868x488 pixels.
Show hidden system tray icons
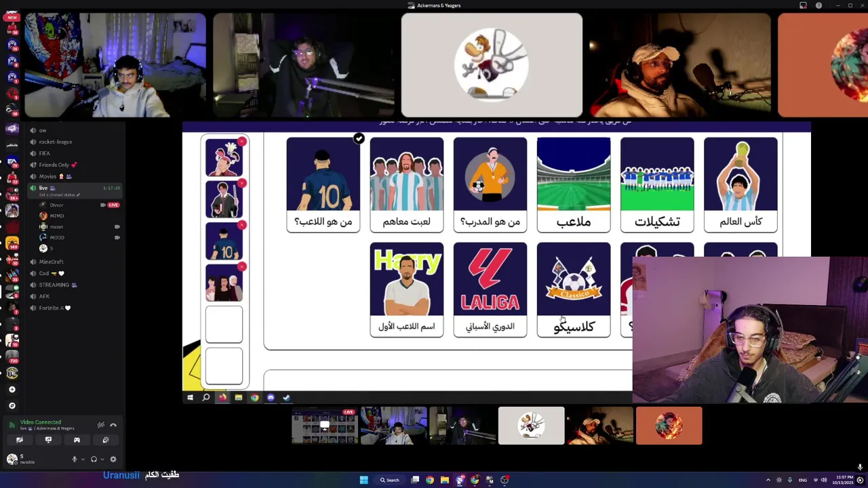point(768,480)
